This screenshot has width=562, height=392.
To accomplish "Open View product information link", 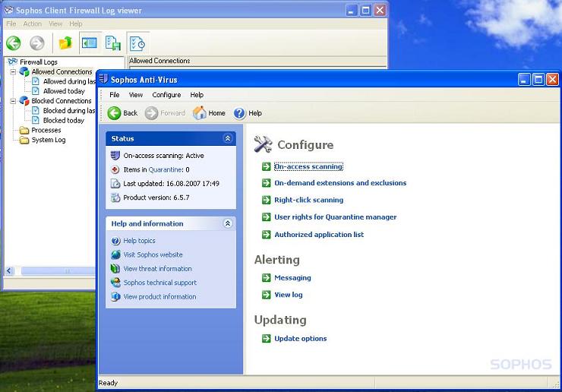I will pos(159,296).
